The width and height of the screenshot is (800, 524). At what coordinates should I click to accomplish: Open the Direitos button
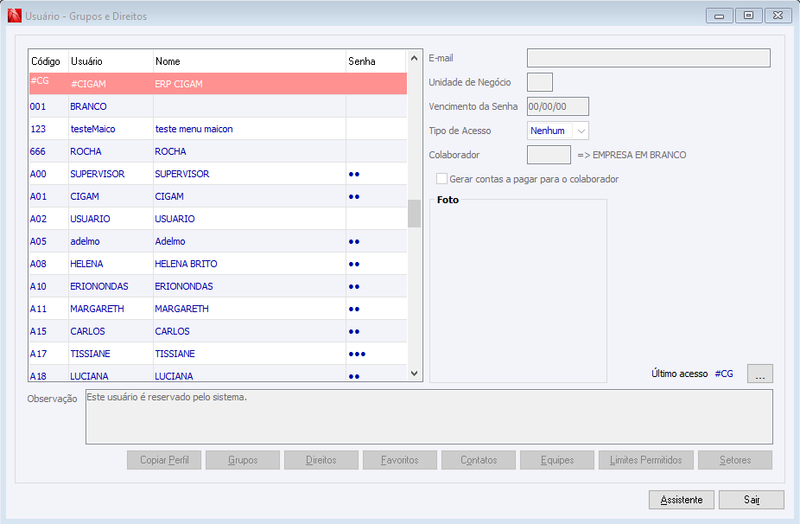[321, 460]
